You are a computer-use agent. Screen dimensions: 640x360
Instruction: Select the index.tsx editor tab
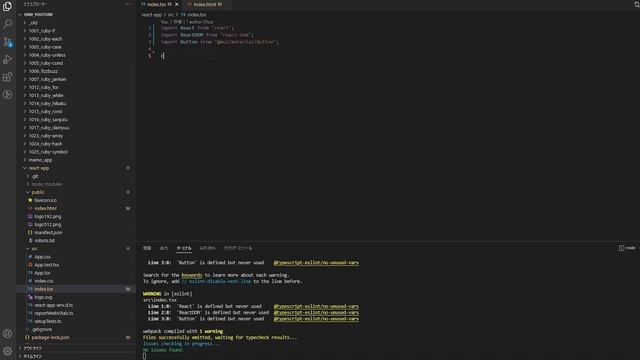click(157, 4)
